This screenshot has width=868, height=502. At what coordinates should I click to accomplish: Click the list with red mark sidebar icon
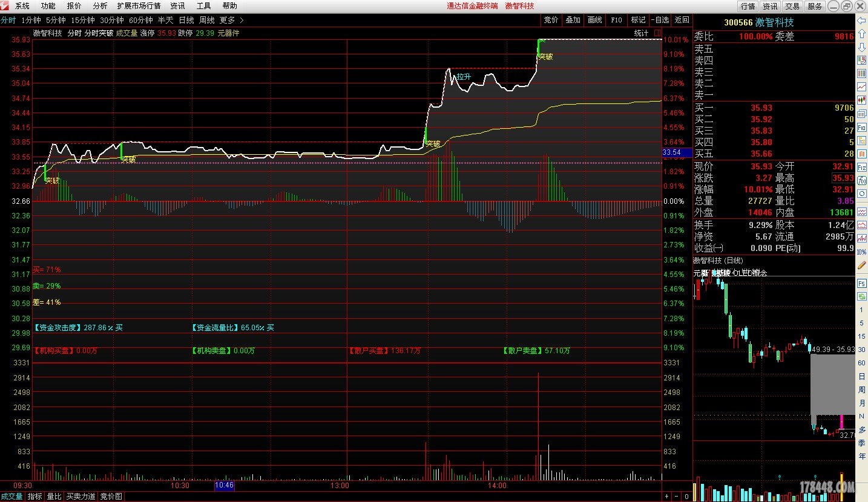[x=861, y=60]
